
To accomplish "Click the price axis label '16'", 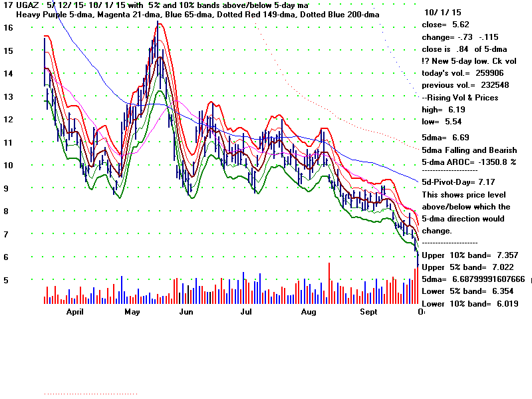I will (8, 28).
